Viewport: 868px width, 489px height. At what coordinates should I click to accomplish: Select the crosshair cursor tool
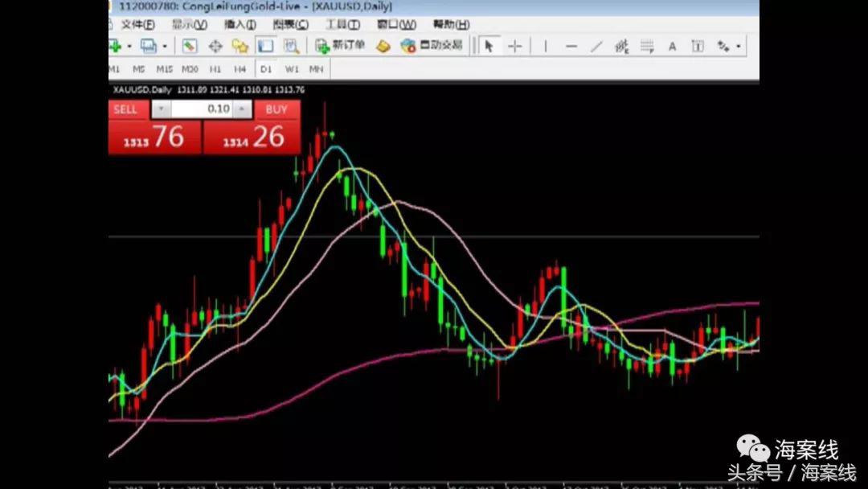coord(515,46)
